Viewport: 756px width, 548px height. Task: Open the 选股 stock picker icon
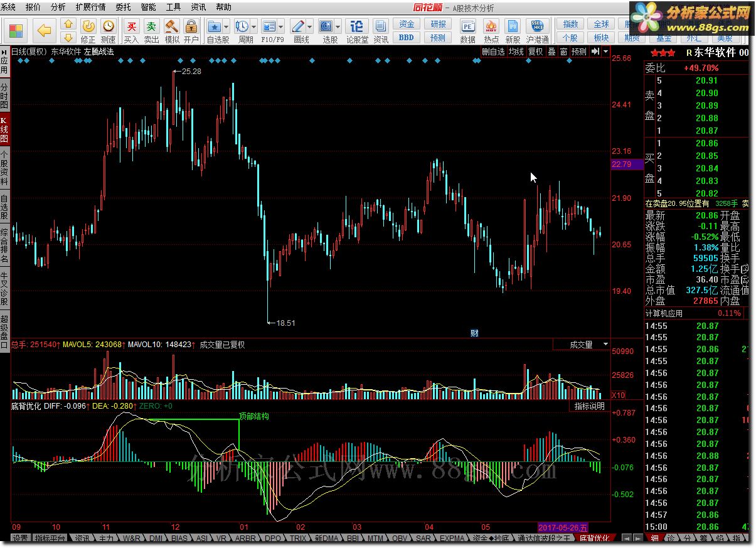327,31
